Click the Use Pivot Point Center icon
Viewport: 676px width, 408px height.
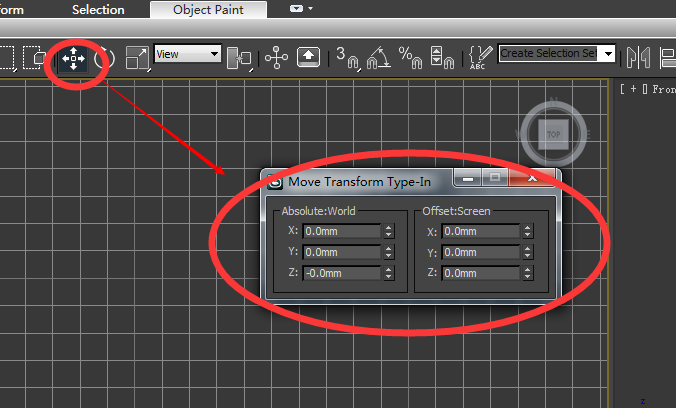click(239, 58)
